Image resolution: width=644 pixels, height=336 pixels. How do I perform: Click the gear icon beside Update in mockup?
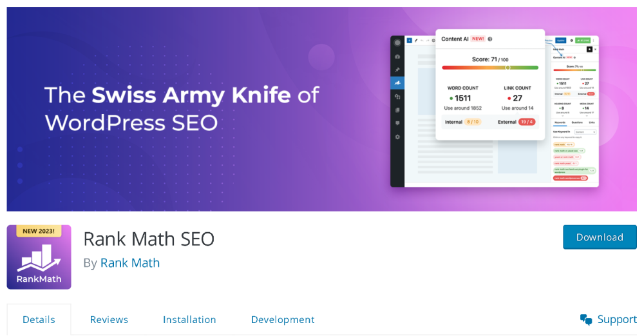coord(571,40)
